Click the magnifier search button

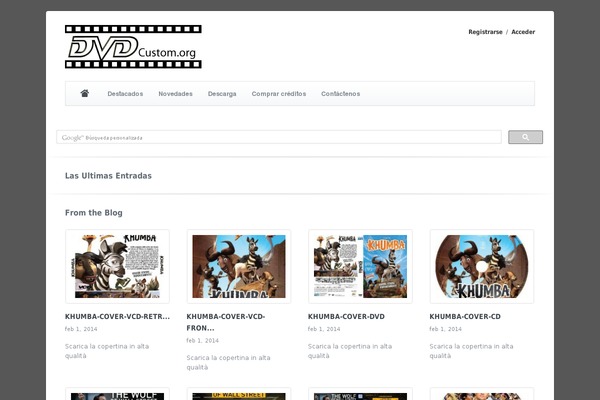tap(525, 137)
